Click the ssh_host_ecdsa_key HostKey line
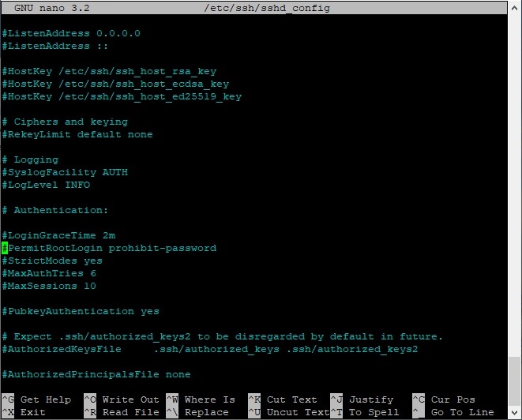 click(115, 84)
